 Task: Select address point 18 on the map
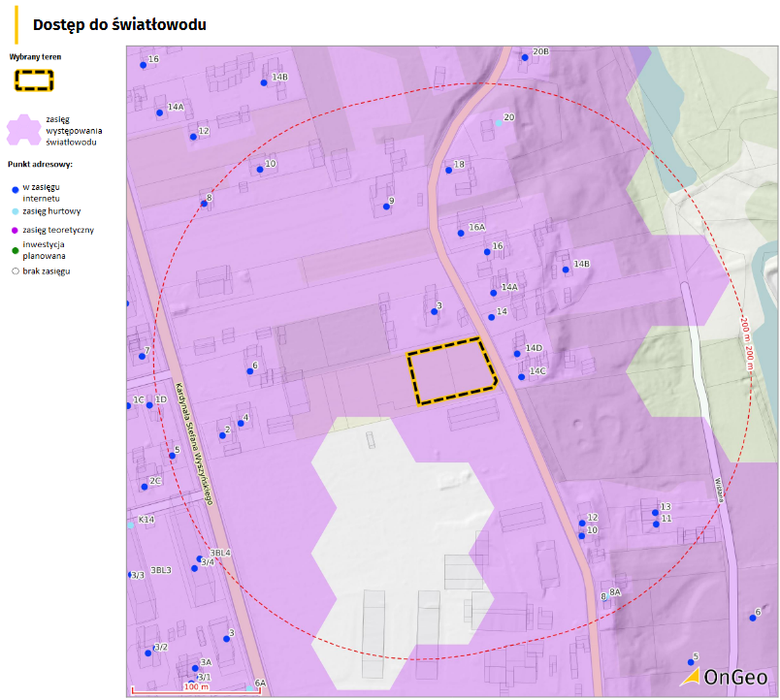448,170
